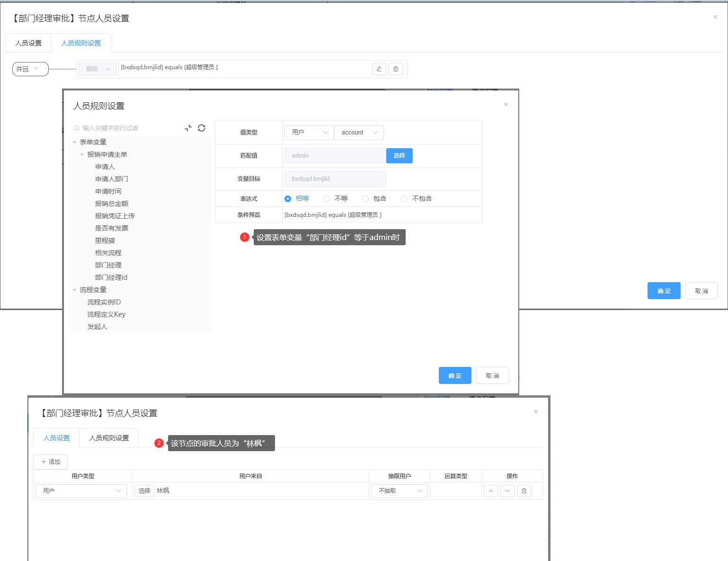Expand the 不抽取 extract user dropdown

point(400,491)
